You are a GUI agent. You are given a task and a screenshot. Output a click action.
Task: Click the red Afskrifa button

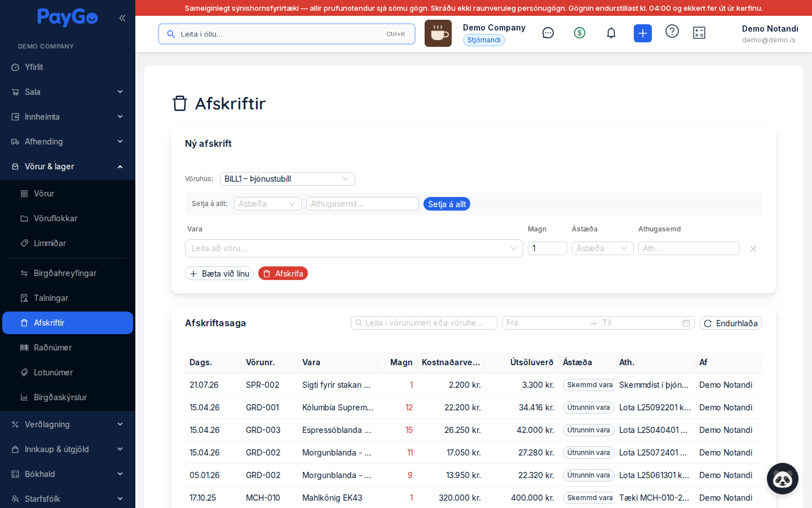point(283,273)
